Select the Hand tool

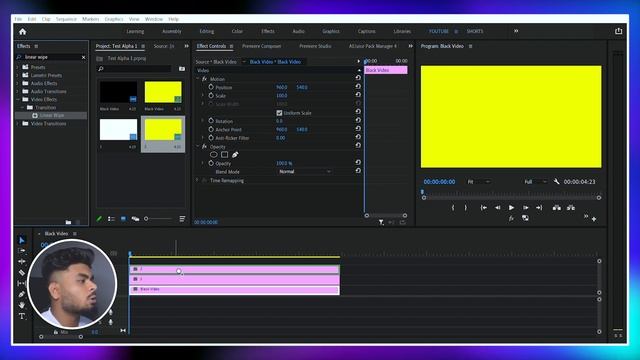click(22, 305)
